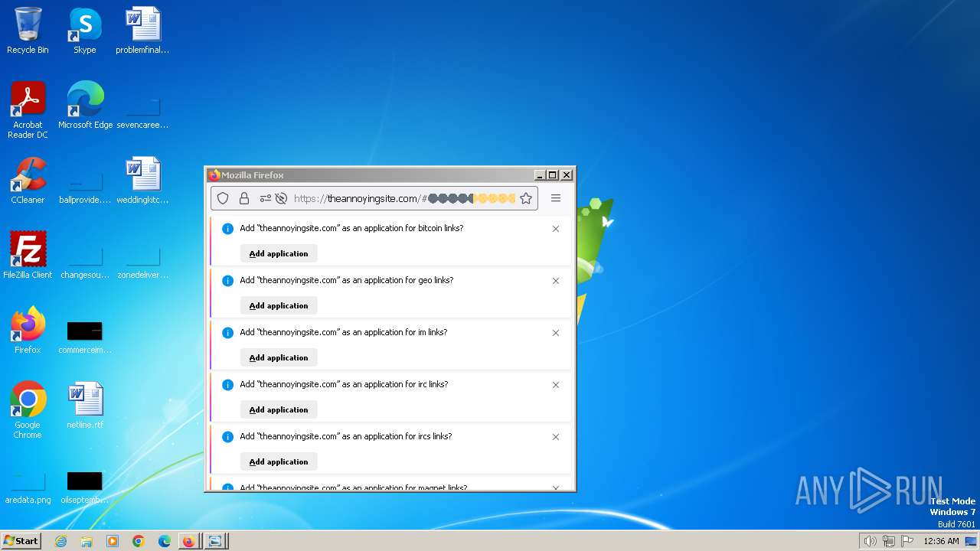The width and height of the screenshot is (980, 551).
Task: Click the network status tray icon
Action: pyautogui.click(x=889, y=541)
